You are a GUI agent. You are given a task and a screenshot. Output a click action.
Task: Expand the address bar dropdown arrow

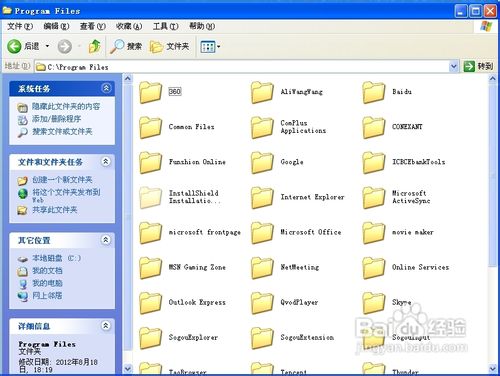pyautogui.click(x=453, y=66)
